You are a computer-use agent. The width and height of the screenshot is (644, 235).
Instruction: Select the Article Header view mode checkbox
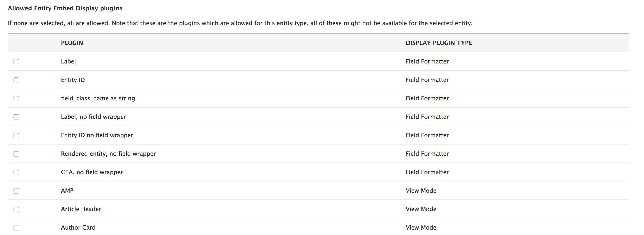(x=16, y=210)
